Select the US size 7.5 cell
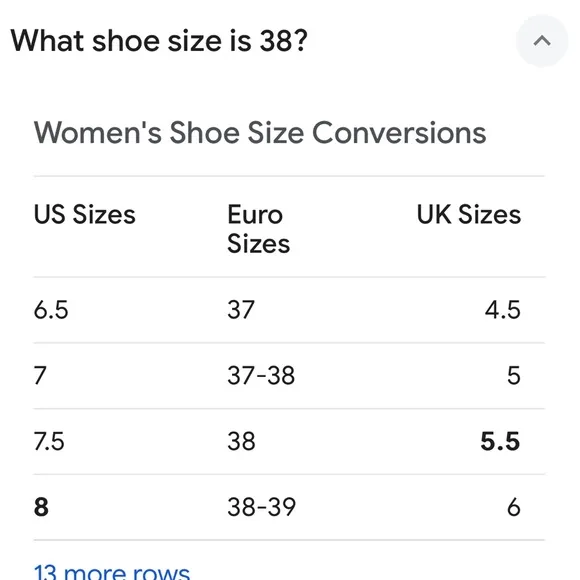Screen dimensions: 580x580 click(49, 441)
